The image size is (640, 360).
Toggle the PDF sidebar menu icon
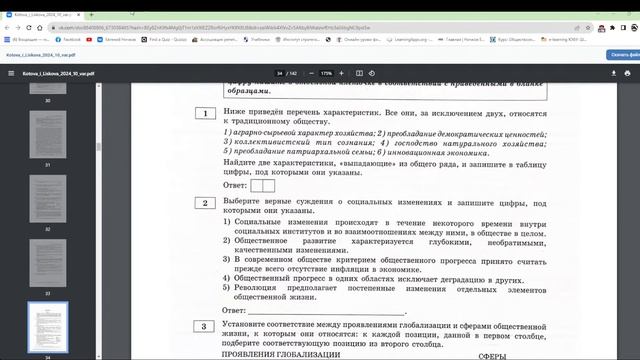pos(11,73)
